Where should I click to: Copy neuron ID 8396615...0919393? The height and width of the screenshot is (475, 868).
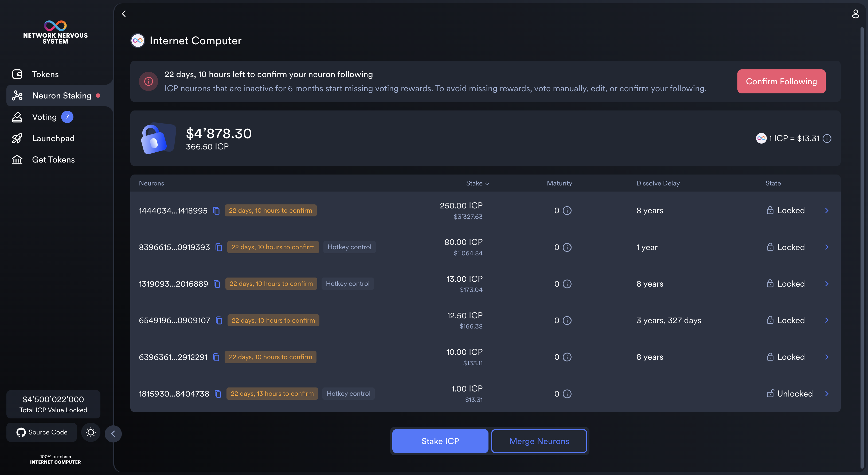(x=219, y=247)
